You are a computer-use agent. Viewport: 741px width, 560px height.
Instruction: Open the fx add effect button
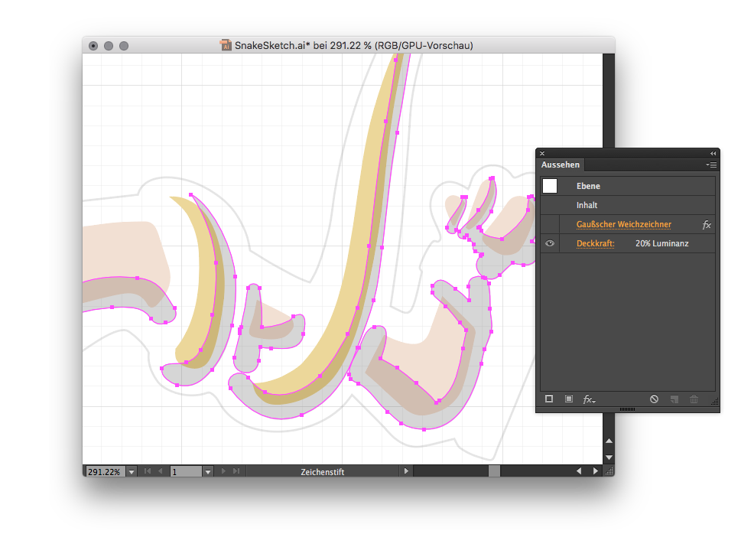pyautogui.click(x=589, y=399)
